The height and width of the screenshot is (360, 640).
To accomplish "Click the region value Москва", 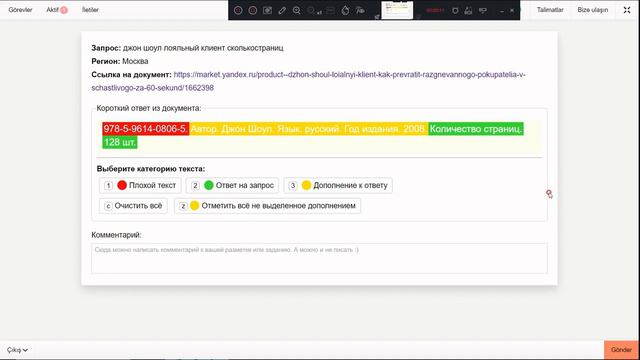I will [135, 61].
